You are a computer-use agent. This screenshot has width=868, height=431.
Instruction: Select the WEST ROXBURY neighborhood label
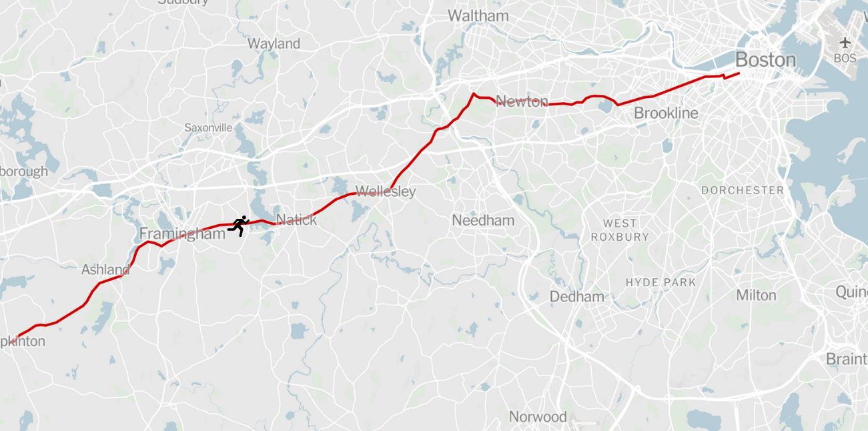(620, 230)
